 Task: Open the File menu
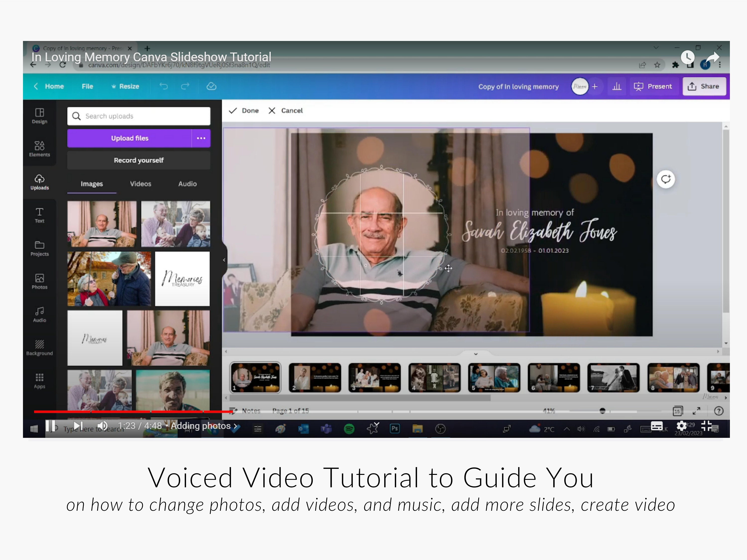[87, 86]
